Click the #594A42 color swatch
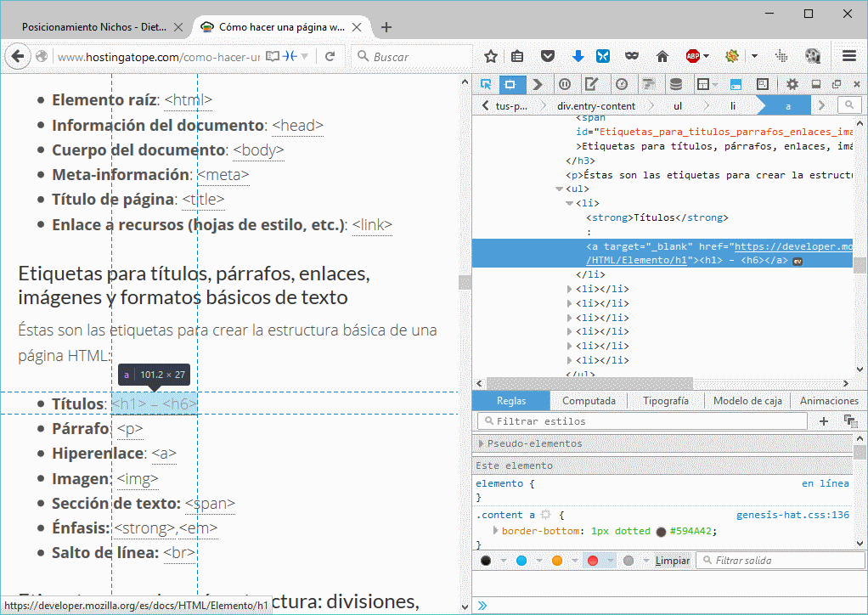The image size is (868, 615). (661, 532)
